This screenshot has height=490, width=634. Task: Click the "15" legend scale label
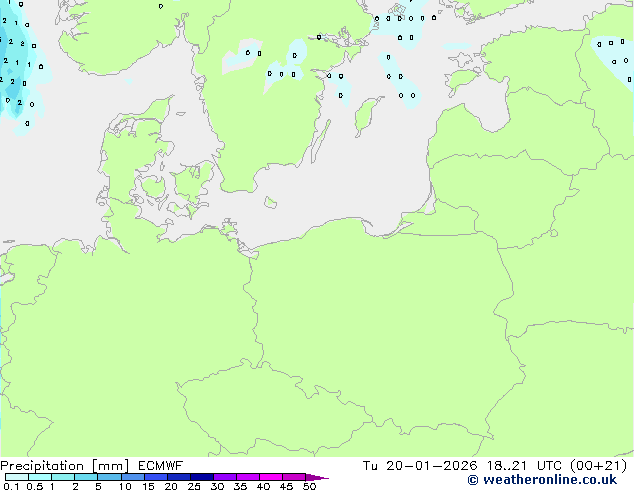[148, 486]
